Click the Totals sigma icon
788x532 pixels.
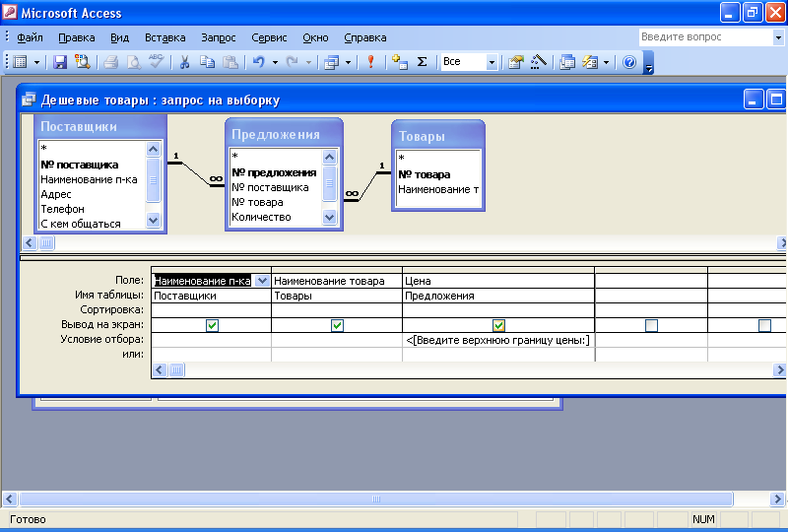(423, 62)
